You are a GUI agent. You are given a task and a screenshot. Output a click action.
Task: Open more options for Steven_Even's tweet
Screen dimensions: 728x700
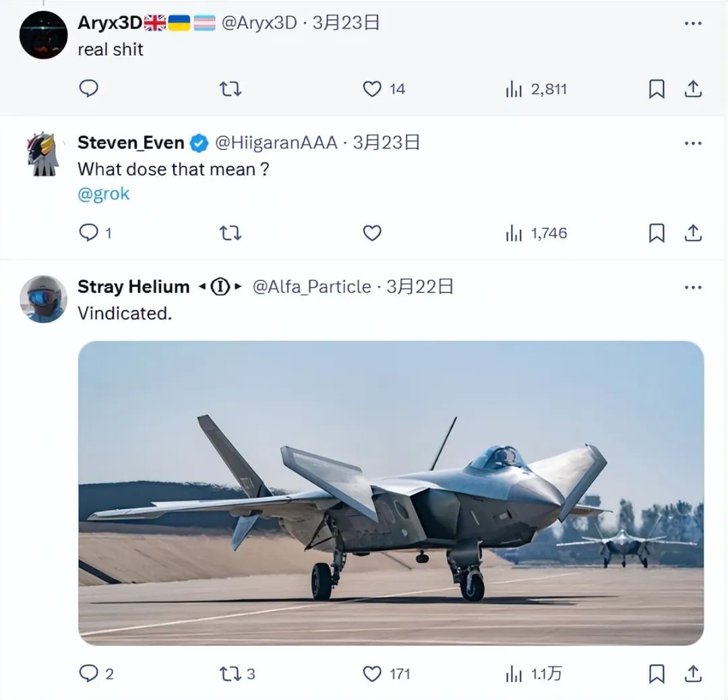coord(693,143)
